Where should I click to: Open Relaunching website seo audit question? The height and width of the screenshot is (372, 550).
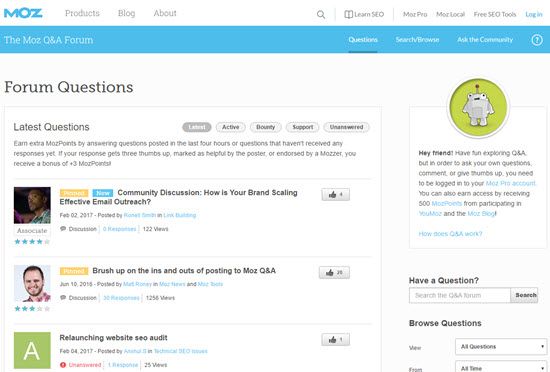pyautogui.click(x=113, y=338)
